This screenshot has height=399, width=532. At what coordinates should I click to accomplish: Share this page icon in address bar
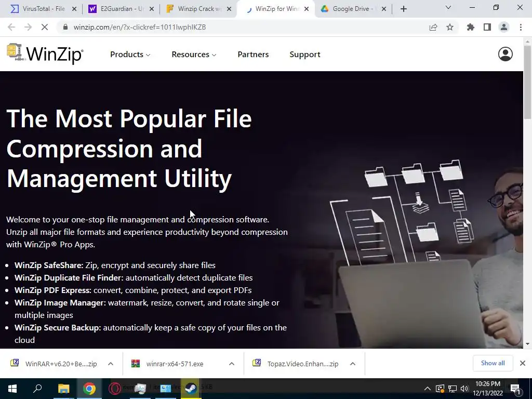433,27
